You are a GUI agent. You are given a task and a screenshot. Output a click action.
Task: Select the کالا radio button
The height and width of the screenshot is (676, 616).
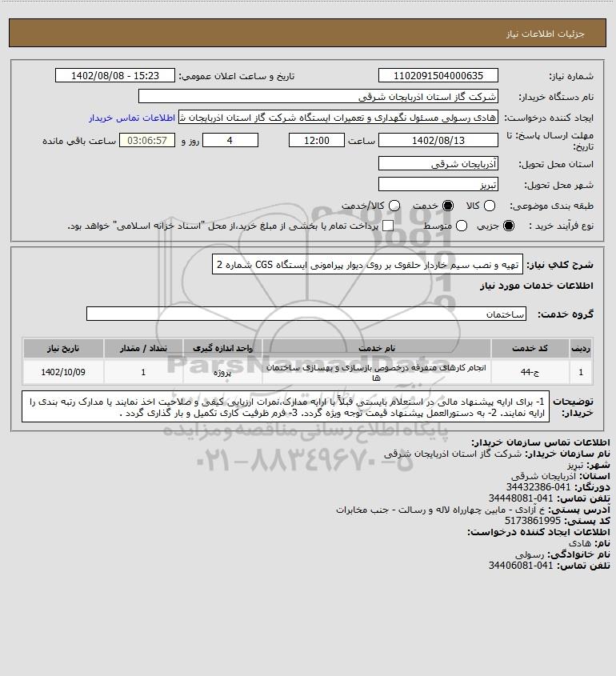(490, 206)
